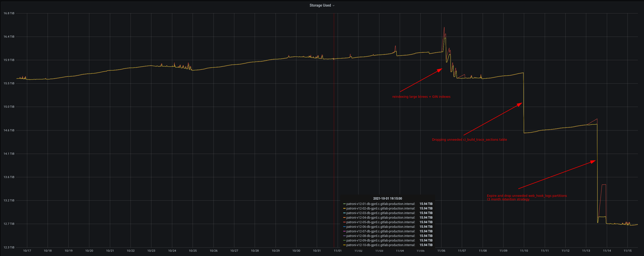The image size is (644, 256).
Task: Click the color swatch of patroni-v12-07
Action: click(x=344, y=231)
